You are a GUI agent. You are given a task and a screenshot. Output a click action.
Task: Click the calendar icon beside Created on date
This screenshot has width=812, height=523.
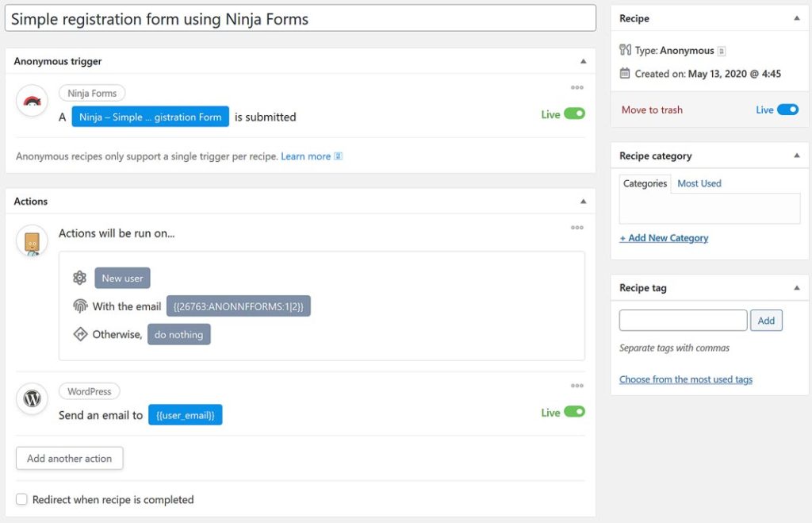626,73
